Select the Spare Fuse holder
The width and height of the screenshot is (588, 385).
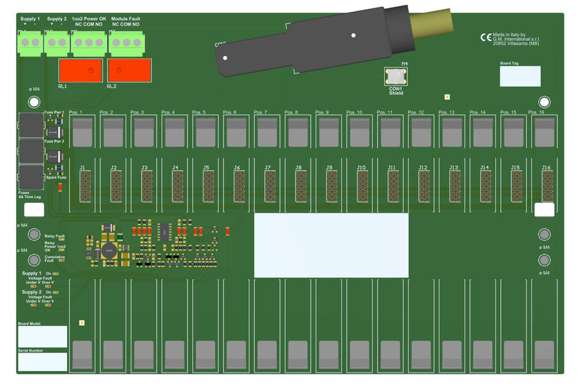coord(31,177)
